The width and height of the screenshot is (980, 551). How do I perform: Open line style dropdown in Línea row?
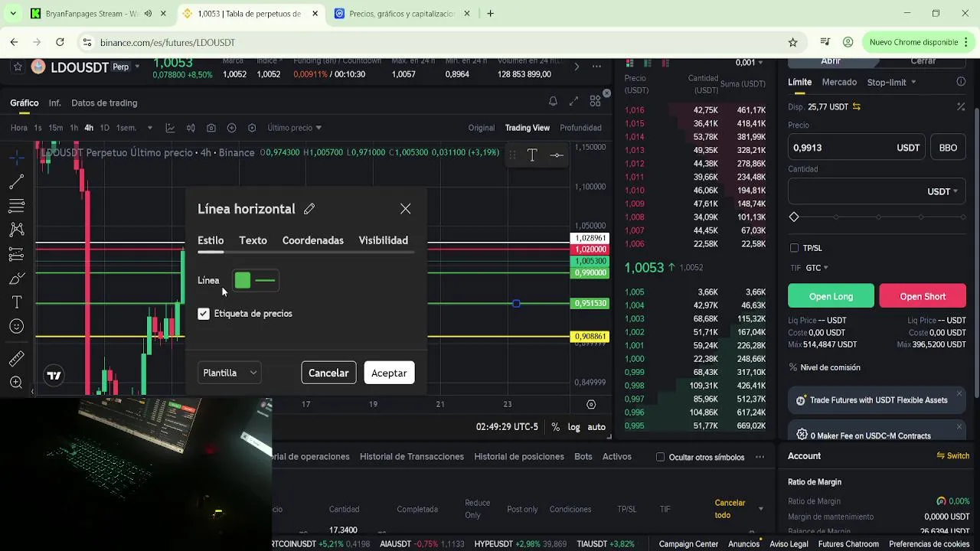[x=266, y=281]
